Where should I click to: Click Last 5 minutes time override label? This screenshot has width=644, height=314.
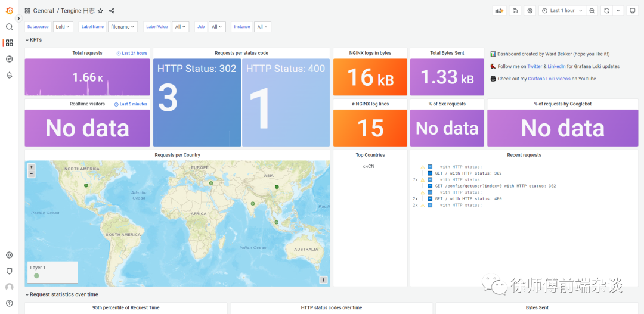131,104
